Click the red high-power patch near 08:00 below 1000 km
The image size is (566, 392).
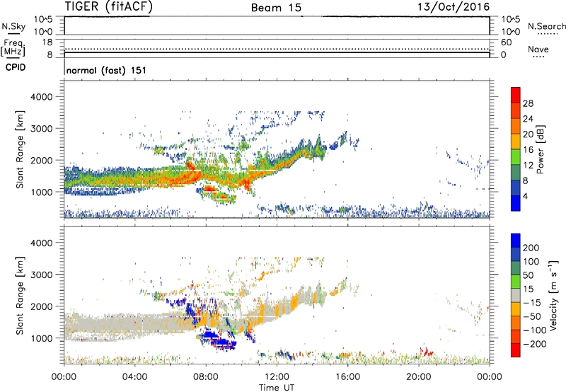pyautogui.click(x=209, y=189)
